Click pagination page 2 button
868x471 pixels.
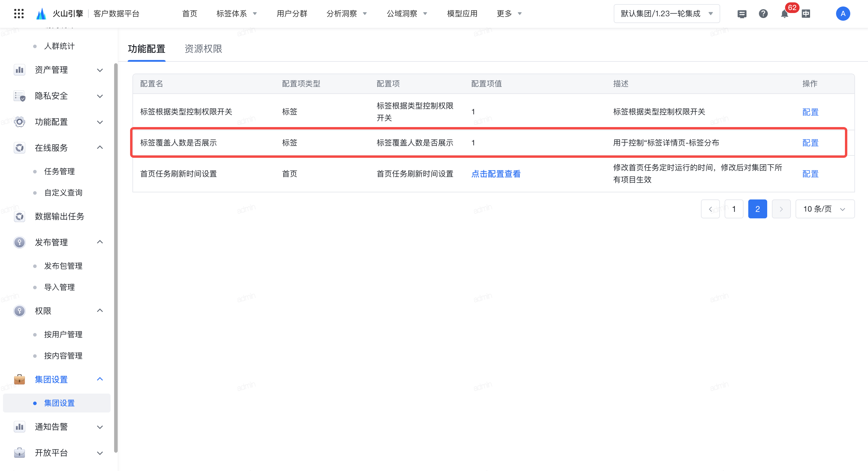[x=757, y=209]
